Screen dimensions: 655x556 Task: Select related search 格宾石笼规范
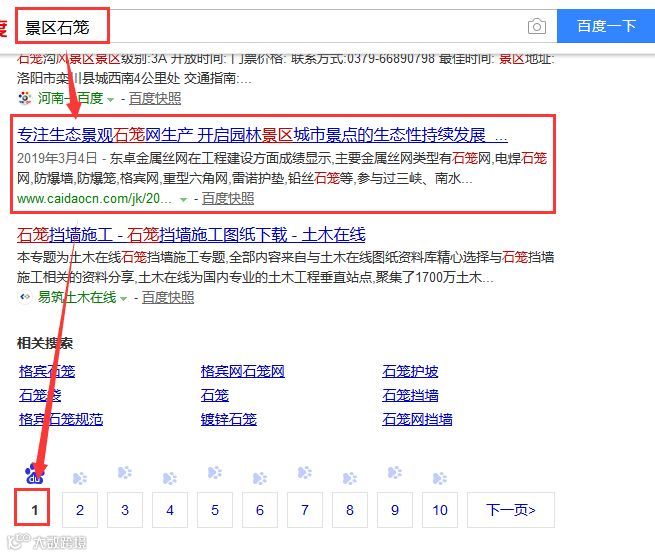(x=61, y=419)
